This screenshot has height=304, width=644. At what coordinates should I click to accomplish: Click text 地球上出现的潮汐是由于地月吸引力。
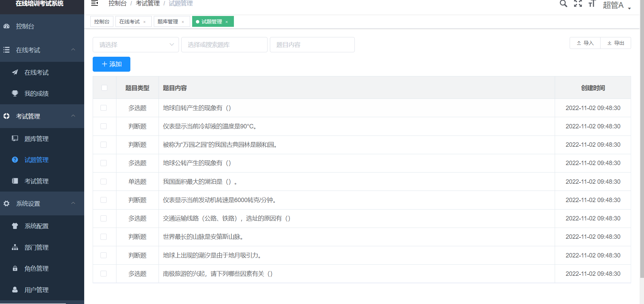tap(213, 255)
